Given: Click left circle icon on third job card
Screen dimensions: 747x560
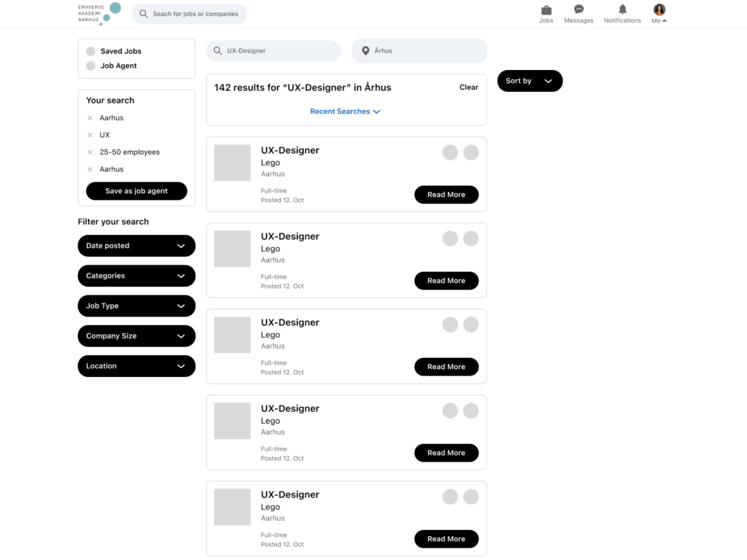Looking at the screenshot, I should [x=449, y=324].
